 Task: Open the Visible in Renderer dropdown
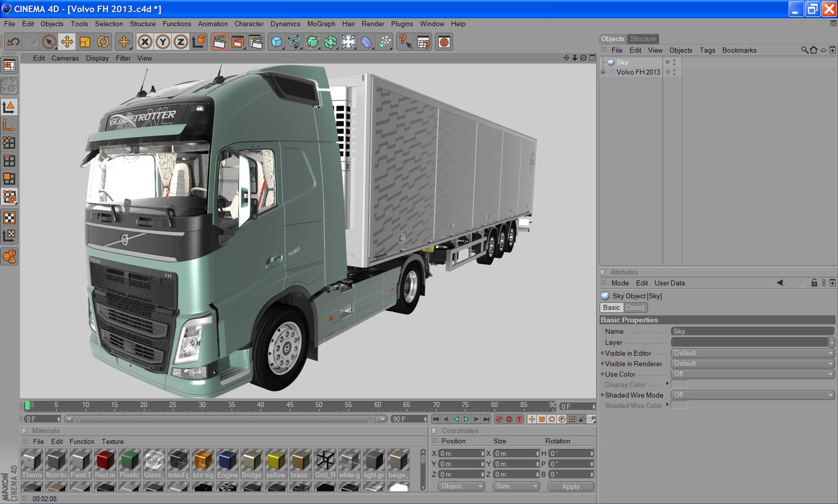pyautogui.click(x=753, y=364)
